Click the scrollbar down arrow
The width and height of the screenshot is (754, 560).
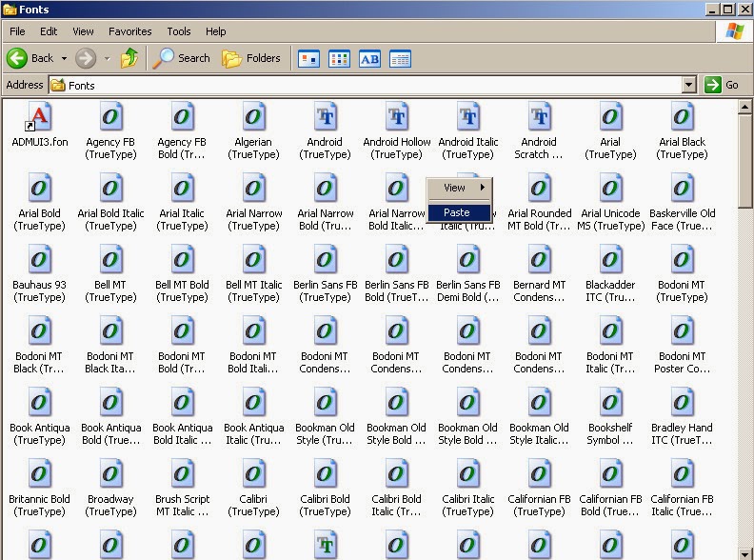pyautogui.click(x=744, y=553)
